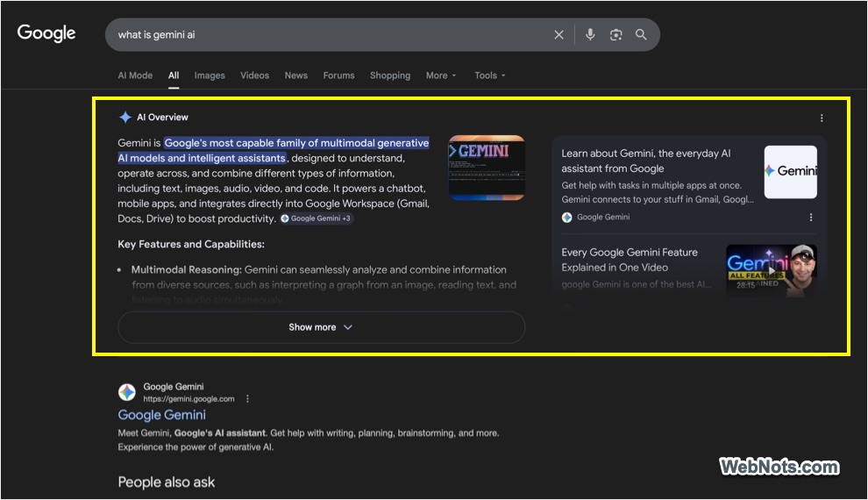Viewport: 868px width, 500px height.
Task: Click 'Multimodal Reasoning:' bullet text
Action: (x=187, y=269)
